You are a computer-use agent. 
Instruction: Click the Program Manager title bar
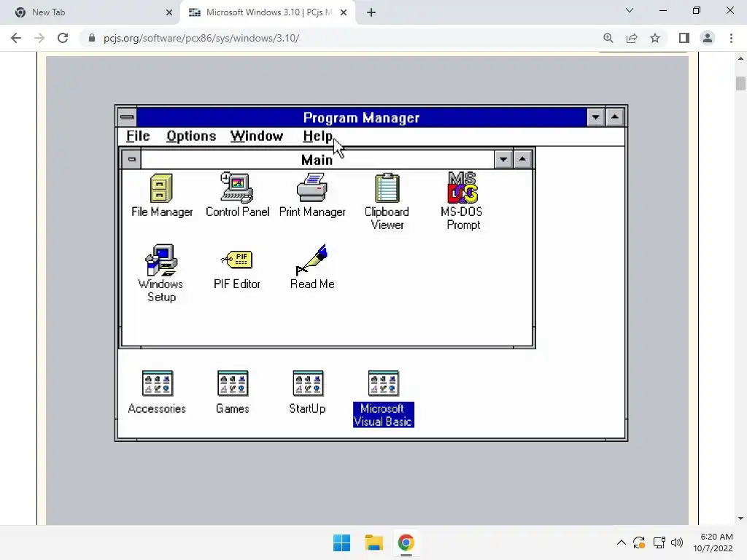pos(362,117)
